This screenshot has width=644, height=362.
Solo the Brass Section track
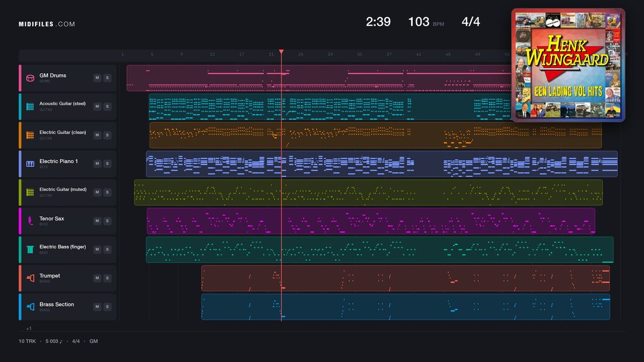[107, 306]
